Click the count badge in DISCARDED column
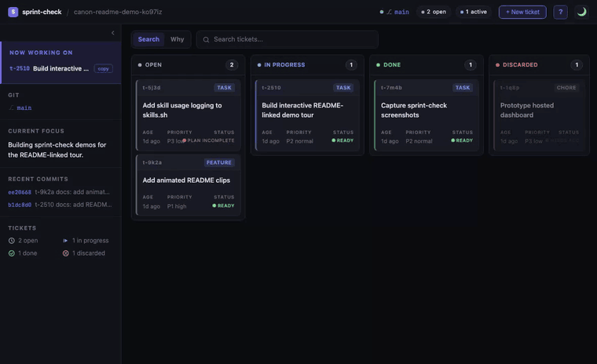597x364 pixels. point(577,65)
